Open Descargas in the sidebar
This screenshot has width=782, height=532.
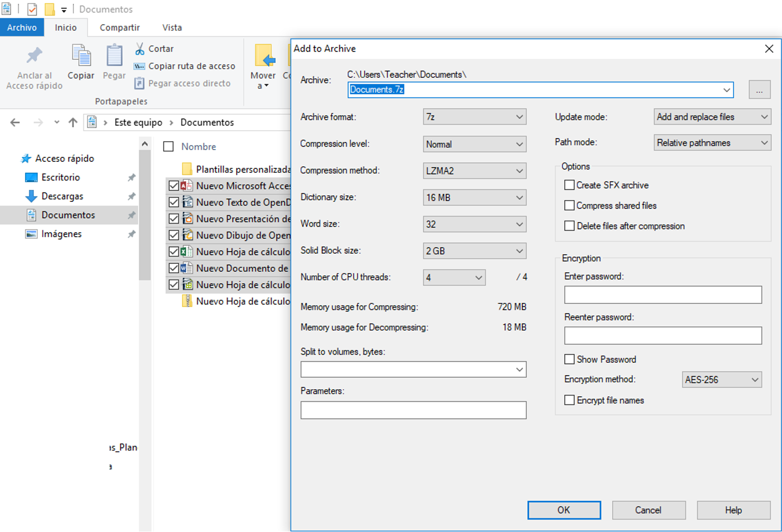tap(62, 196)
